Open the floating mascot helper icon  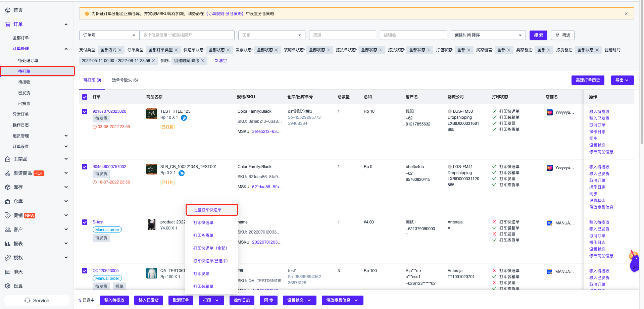click(x=635, y=261)
